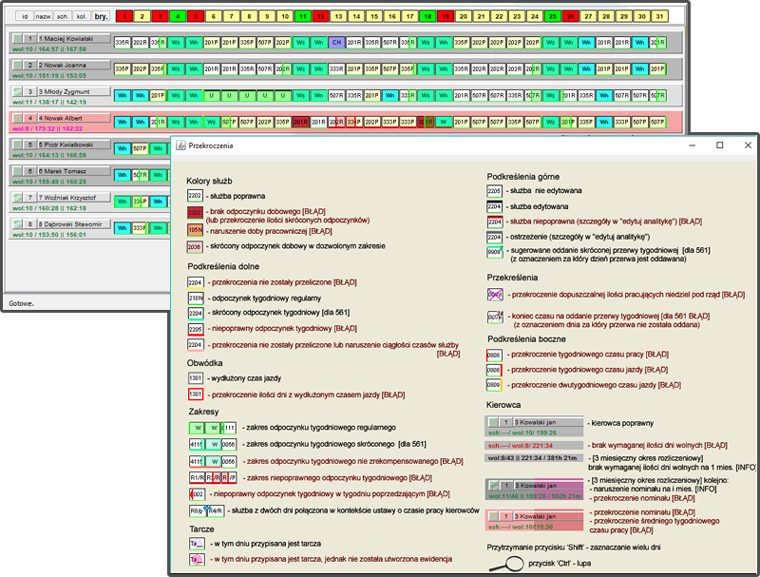Image resolution: width=760 pixels, height=577 pixels.
Task: Click the red 'brak odpoczynku dobowego' sample cell
Action: pyautogui.click(x=195, y=212)
